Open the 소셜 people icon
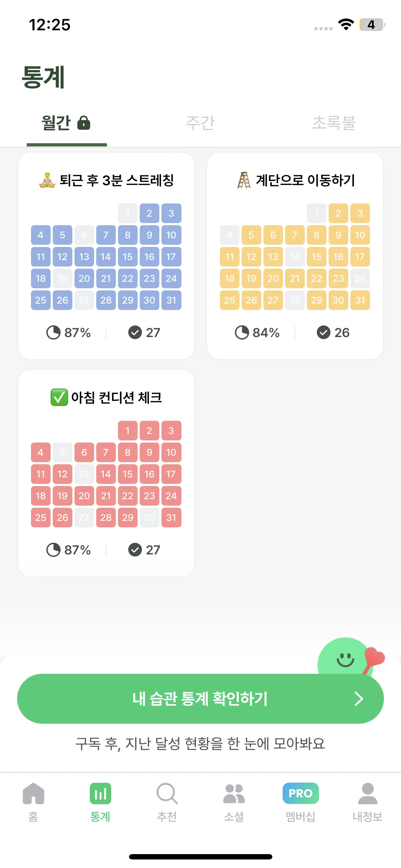The image size is (401, 868). (x=234, y=793)
